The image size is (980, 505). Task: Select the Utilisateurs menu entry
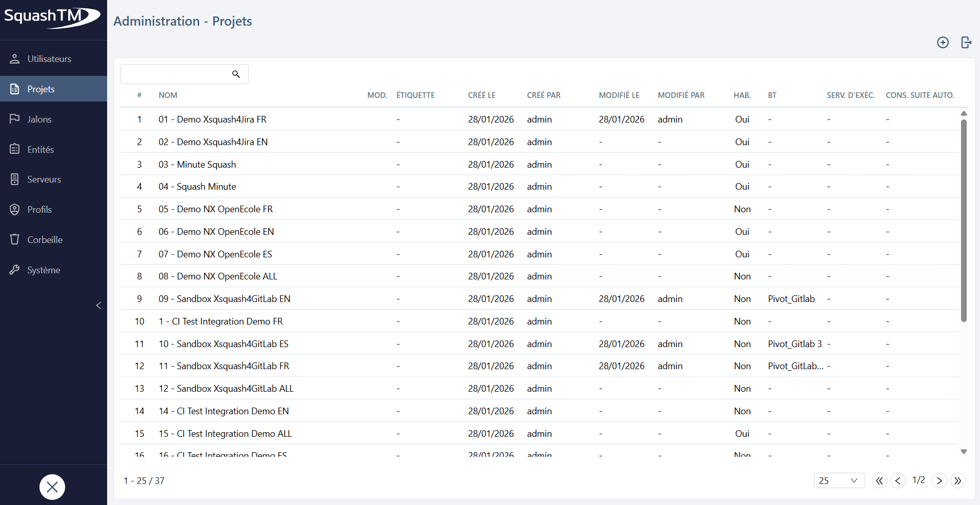pyautogui.click(x=50, y=58)
